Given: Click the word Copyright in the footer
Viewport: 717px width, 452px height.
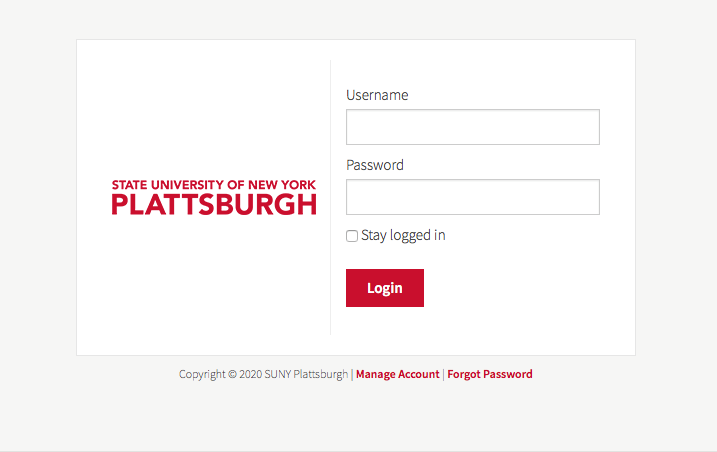Looking at the screenshot, I should [202, 375].
